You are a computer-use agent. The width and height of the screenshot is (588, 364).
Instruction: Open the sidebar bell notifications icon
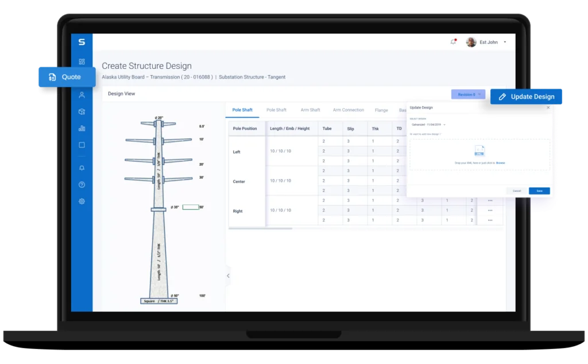[82, 168]
